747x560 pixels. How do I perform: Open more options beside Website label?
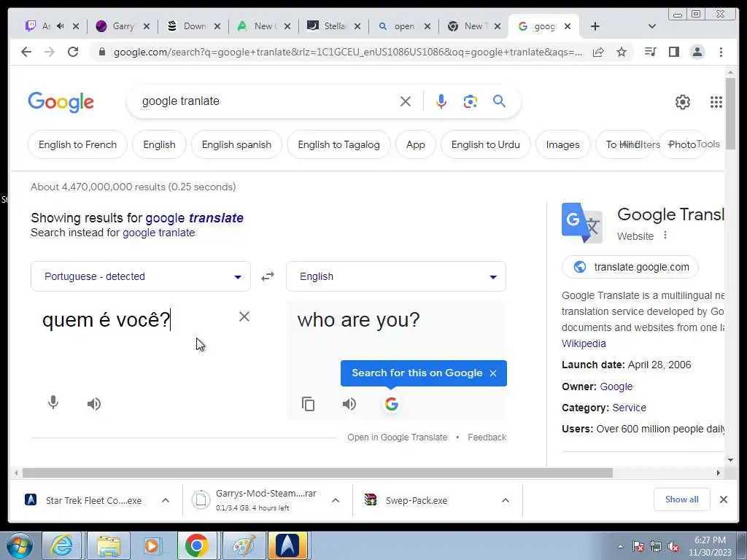(x=665, y=236)
